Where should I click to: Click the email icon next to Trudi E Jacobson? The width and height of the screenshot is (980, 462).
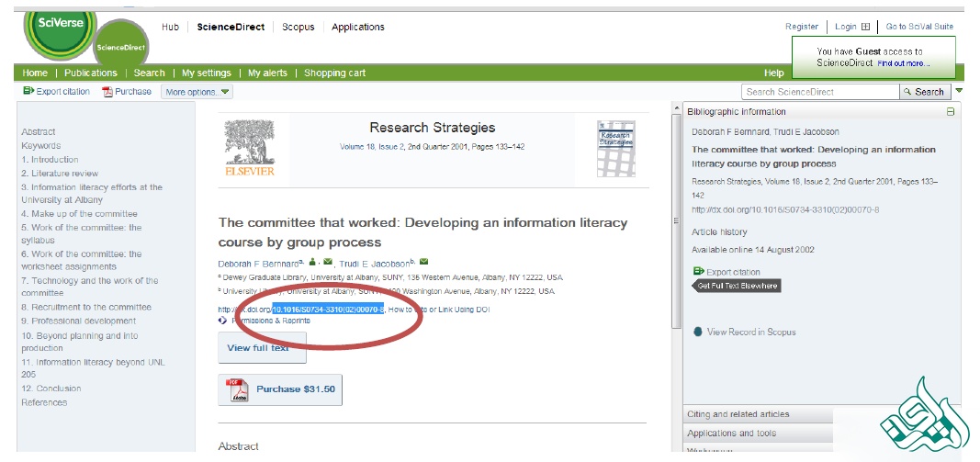pos(423,262)
